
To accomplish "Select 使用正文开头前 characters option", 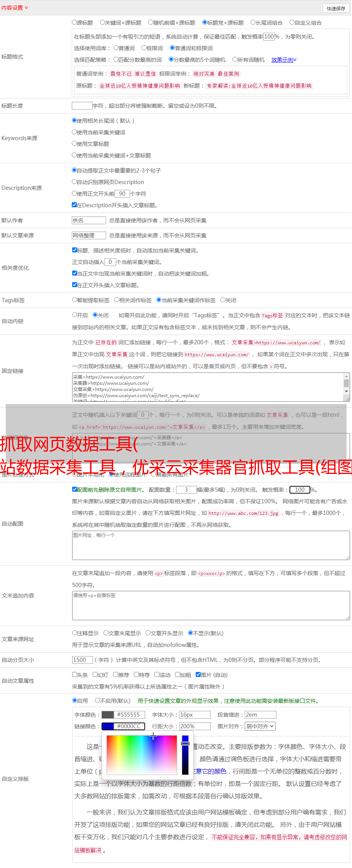I will click(x=74, y=193).
